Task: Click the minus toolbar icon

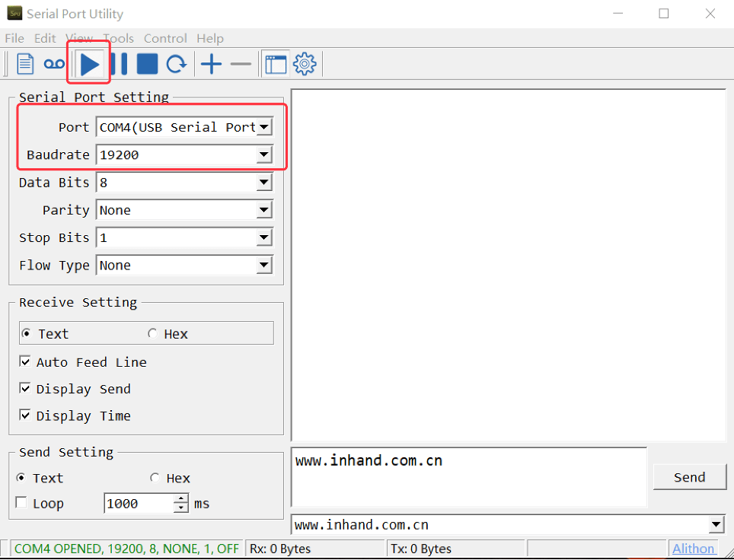Action: pos(241,65)
